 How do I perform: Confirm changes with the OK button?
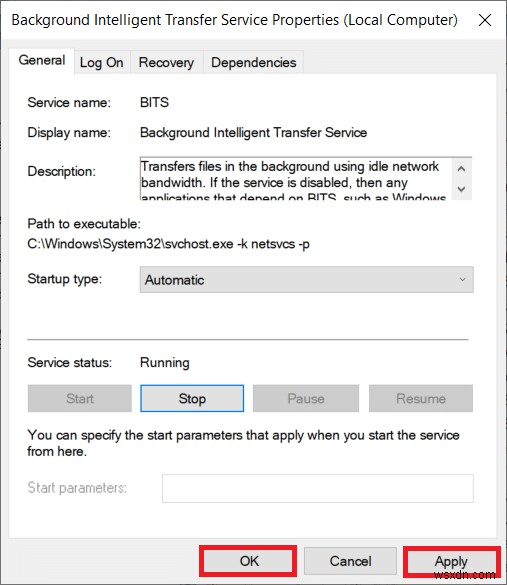coord(248,561)
